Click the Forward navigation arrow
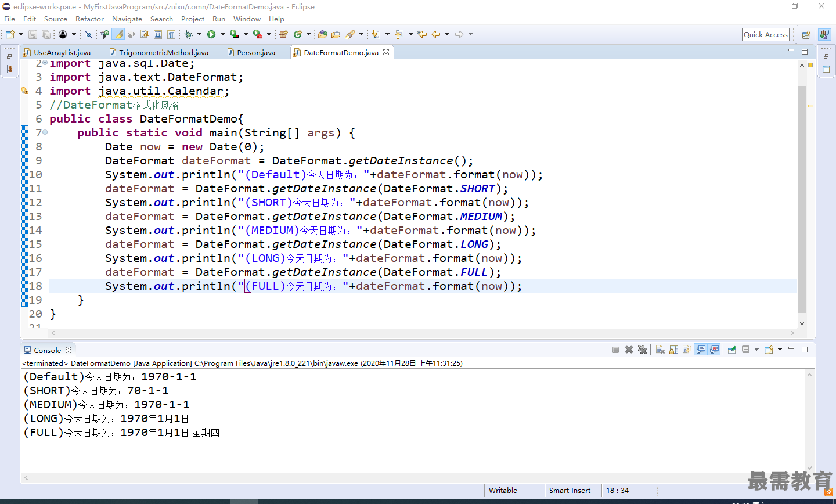Image resolution: width=836 pixels, height=504 pixels. coord(459,34)
